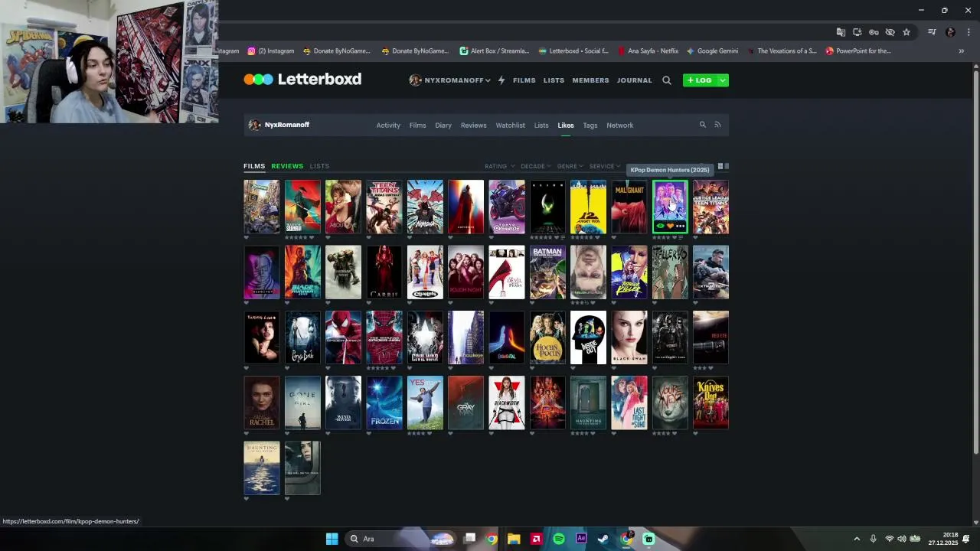Open the Chrome media controls icon
980x551 pixels.
point(932,32)
